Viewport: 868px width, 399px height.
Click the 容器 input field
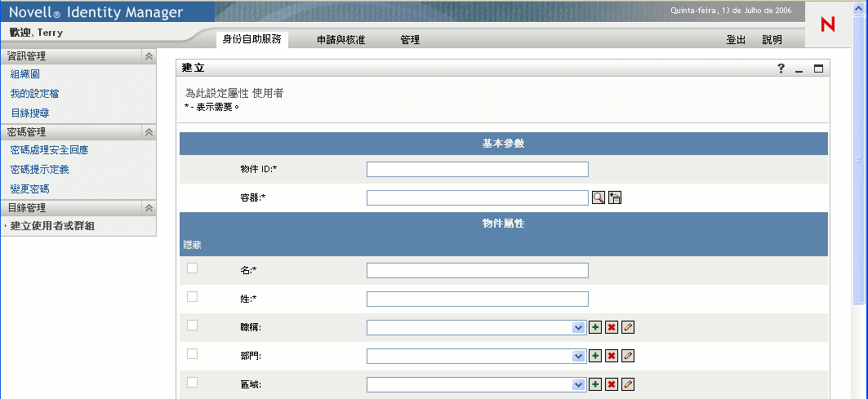pos(477,197)
